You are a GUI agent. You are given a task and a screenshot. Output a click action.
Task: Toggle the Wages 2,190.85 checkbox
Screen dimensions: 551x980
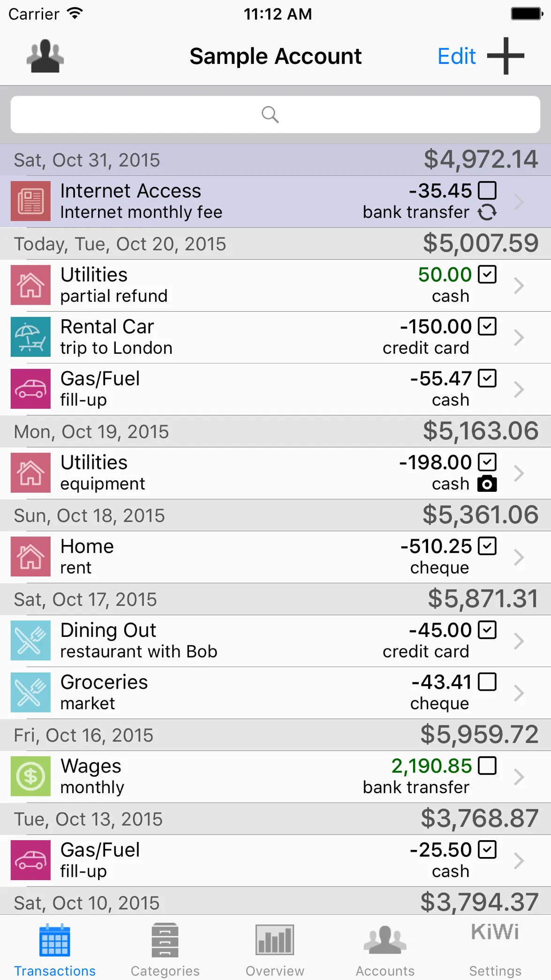pos(487,766)
